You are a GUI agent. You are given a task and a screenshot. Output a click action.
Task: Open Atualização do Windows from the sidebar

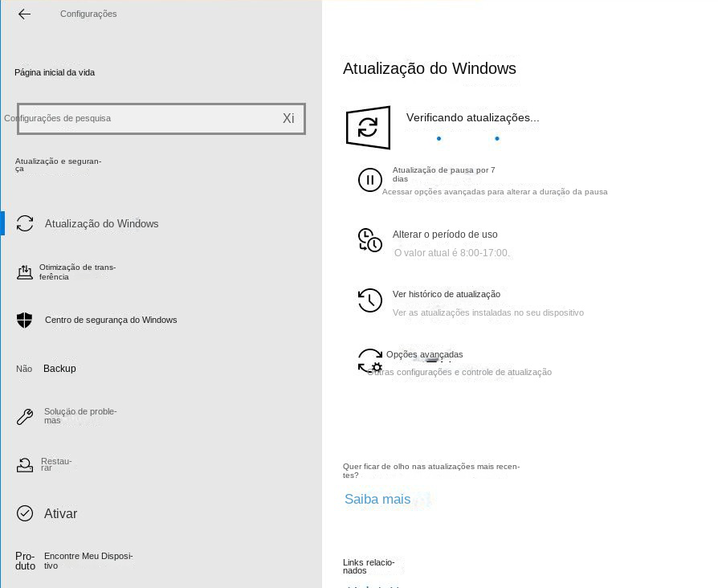[102, 223]
